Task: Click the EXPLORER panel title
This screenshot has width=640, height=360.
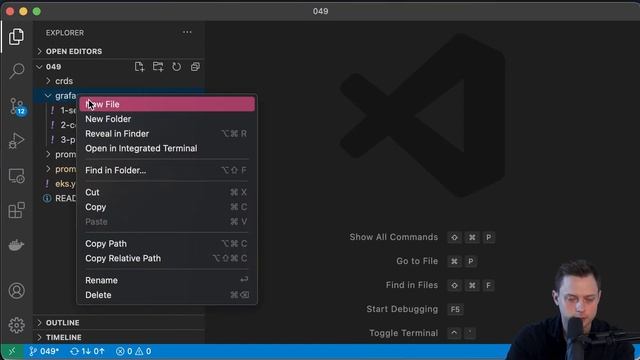Action: 65,33
